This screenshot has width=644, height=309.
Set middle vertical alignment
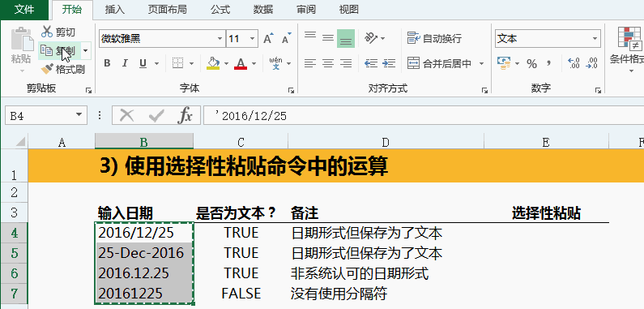tap(328, 39)
